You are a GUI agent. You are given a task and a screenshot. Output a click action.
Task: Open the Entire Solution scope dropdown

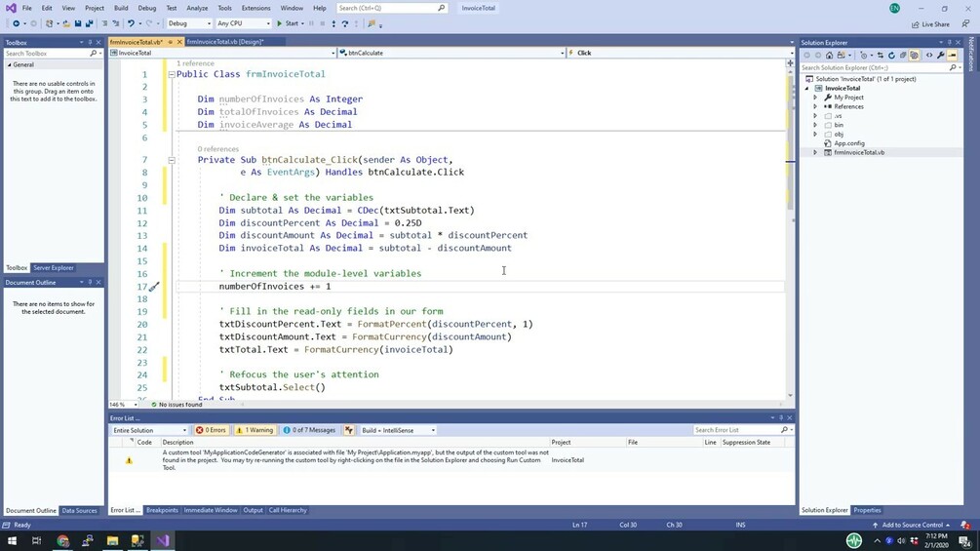[x=149, y=430]
